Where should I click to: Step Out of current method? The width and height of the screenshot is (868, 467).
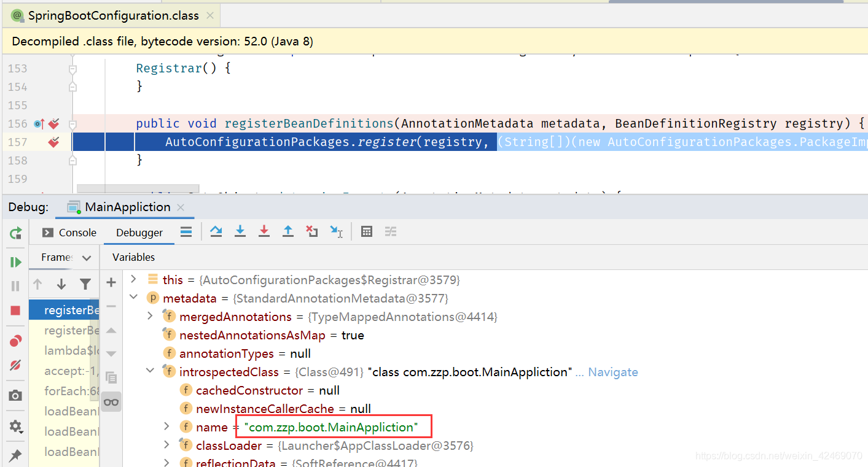click(288, 231)
